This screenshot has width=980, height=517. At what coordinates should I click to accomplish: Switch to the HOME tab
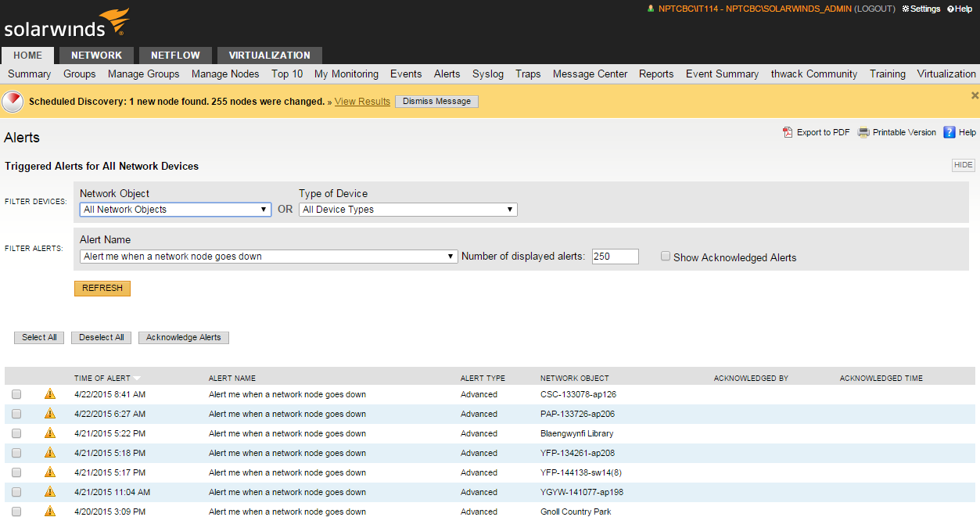pos(28,56)
